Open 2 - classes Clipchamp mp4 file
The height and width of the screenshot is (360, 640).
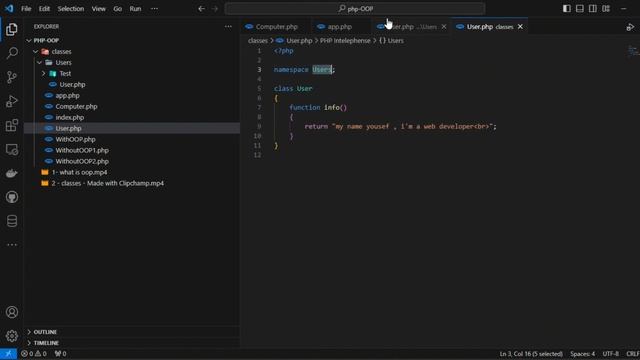click(x=108, y=184)
